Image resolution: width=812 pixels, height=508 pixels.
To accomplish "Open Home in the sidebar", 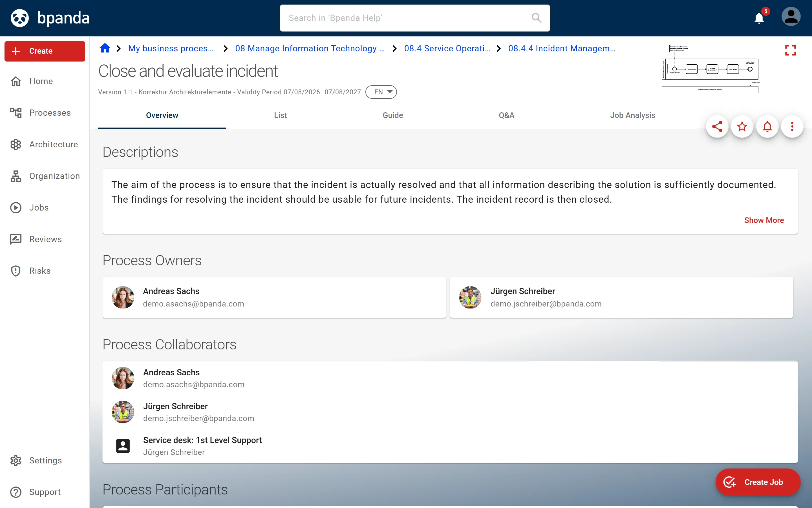I will 45,81.
